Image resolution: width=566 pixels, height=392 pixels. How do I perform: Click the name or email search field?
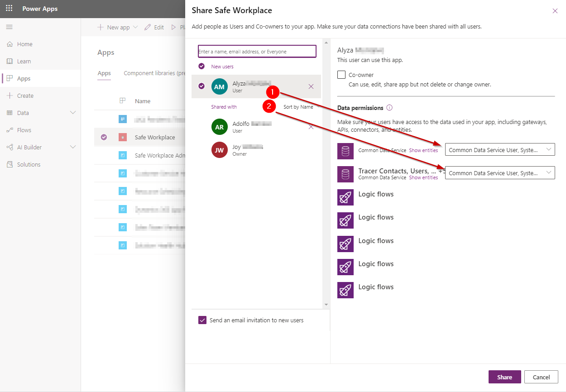257,51
